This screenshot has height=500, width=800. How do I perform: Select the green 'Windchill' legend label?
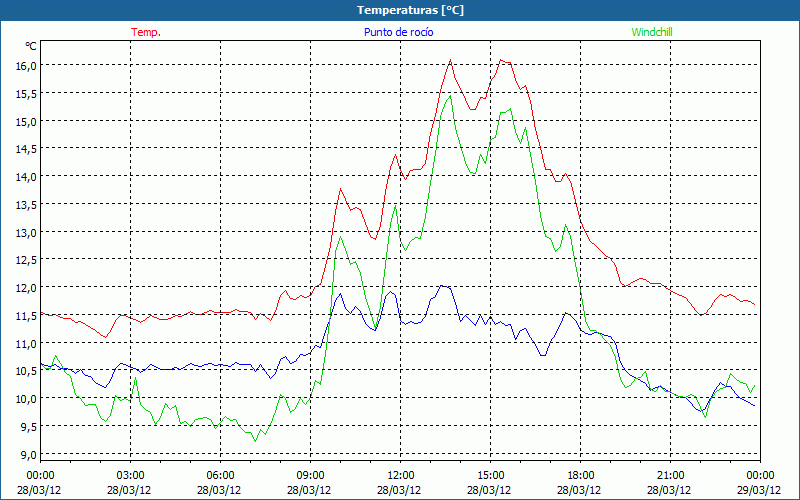[652, 32]
